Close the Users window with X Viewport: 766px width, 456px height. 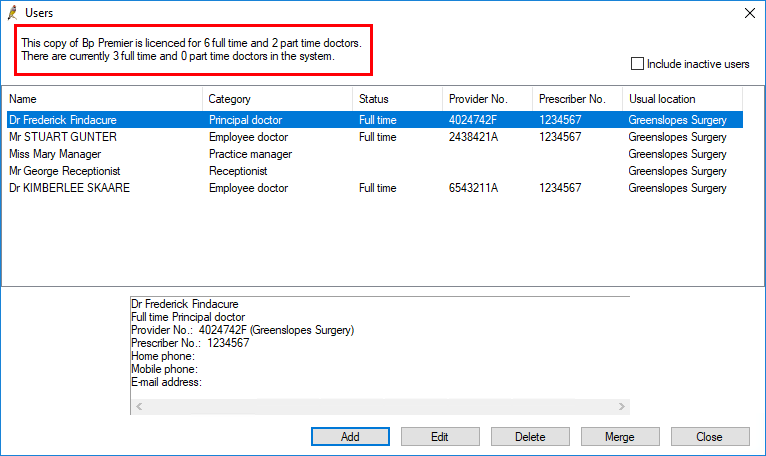(750, 13)
